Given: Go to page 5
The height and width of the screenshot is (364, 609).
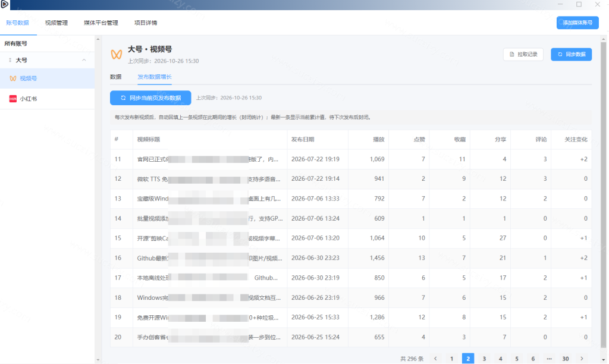Looking at the screenshot, I should (x=517, y=359).
